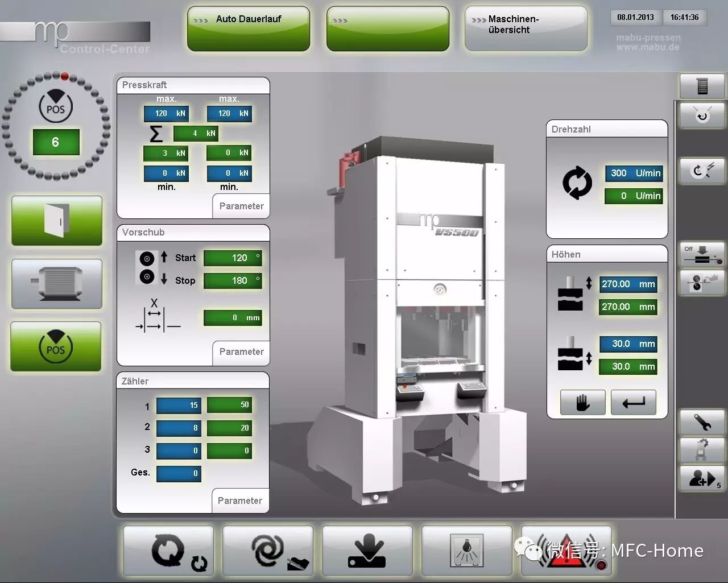Click the Auto Dauerlauf mode button

coord(249,28)
